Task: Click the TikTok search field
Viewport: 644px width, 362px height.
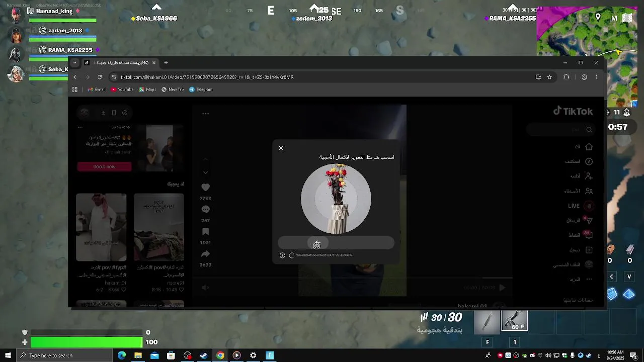Action: pos(560,130)
